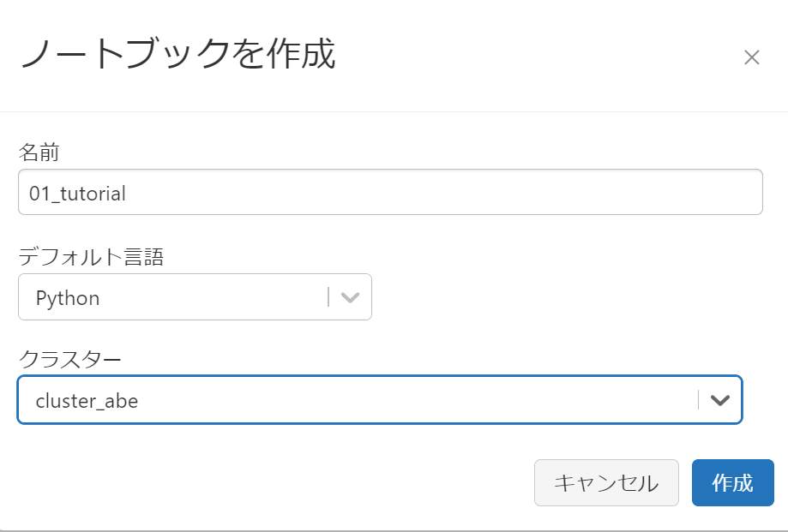Click empty right end of name field
This screenshot has height=532, width=788.
(686, 192)
